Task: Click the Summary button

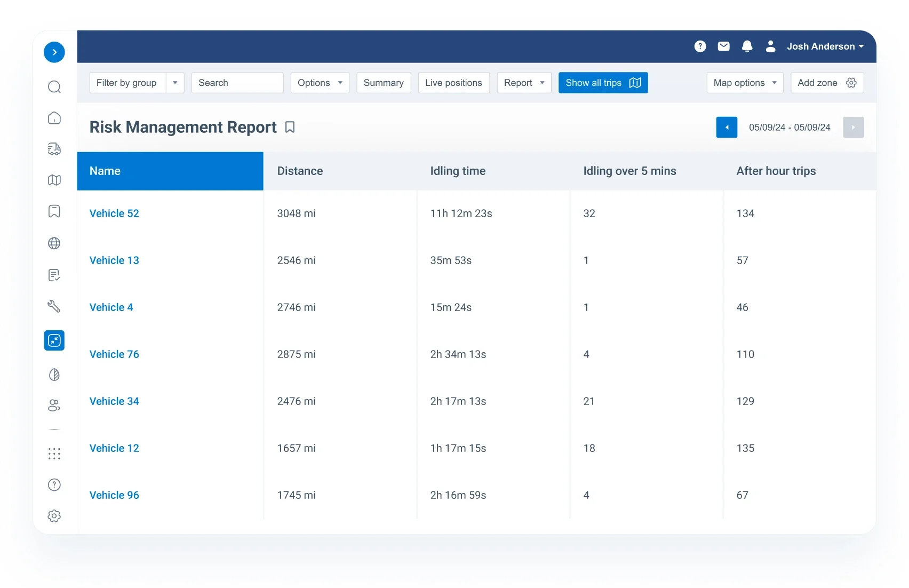Action: (384, 83)
